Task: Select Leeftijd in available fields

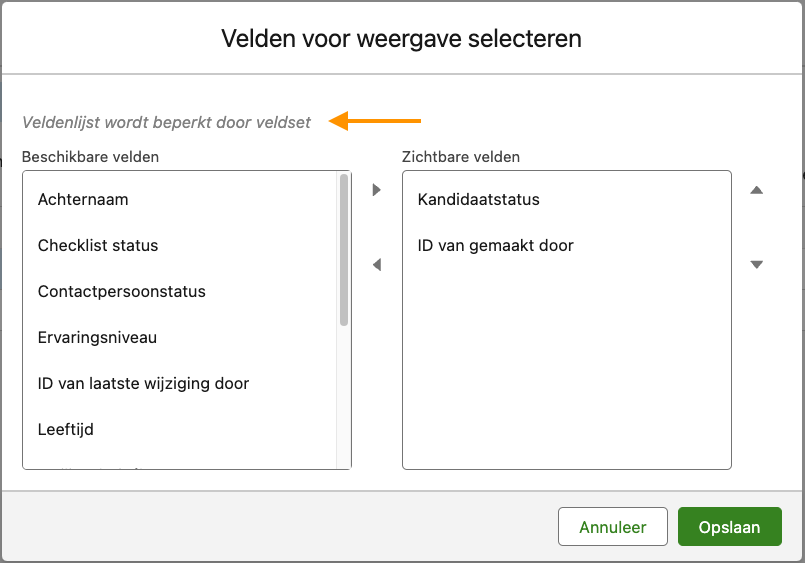Action: pyautogui.click(x=66, y=430)
